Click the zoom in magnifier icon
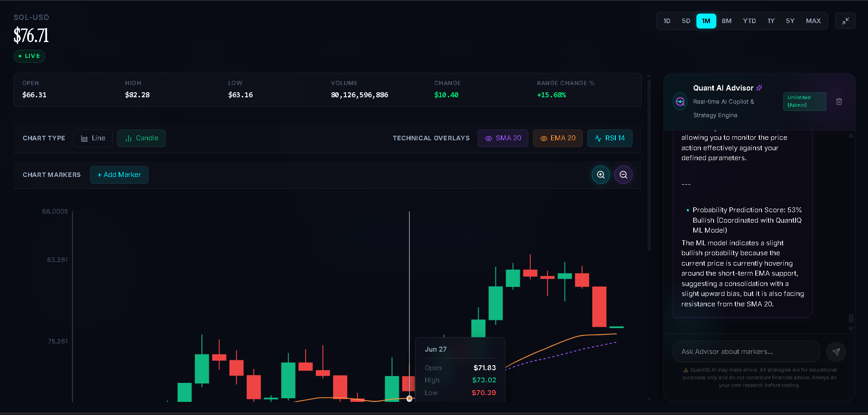 click(x=601, y=175)
